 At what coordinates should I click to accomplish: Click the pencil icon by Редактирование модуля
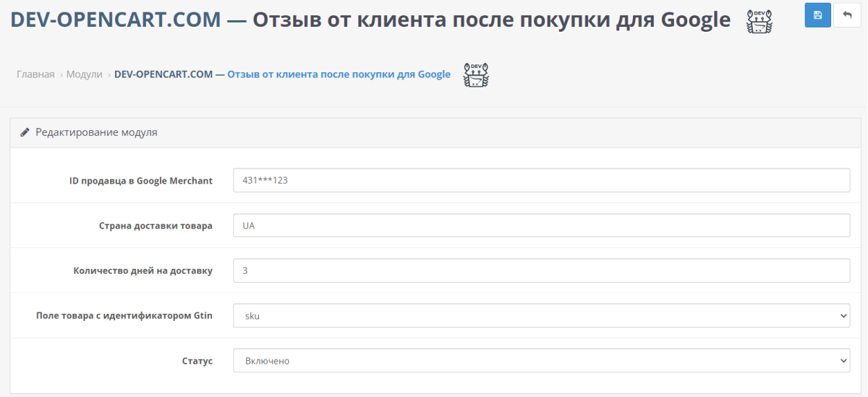tap(25, 133)
